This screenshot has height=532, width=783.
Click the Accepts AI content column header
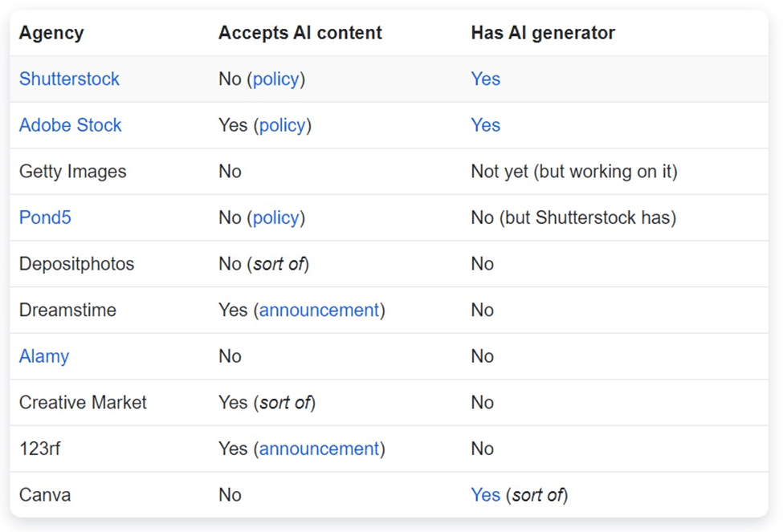coord(300,33)
